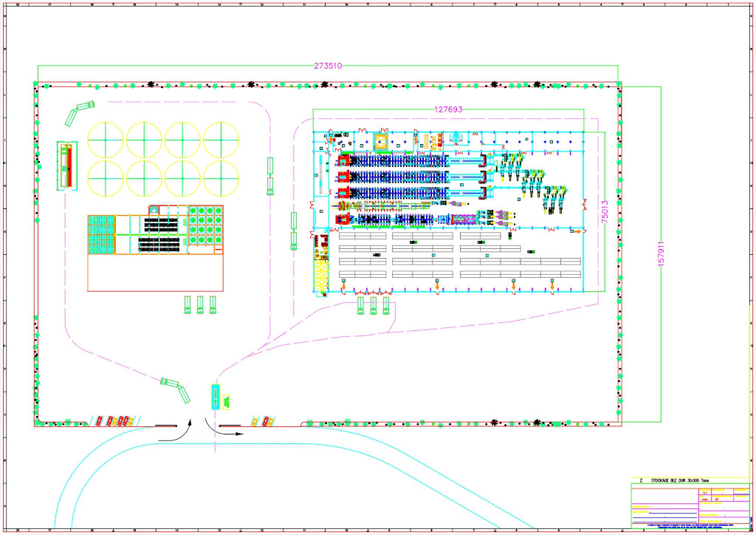Click the vertical 157911 site height dimension

[661, 255]
